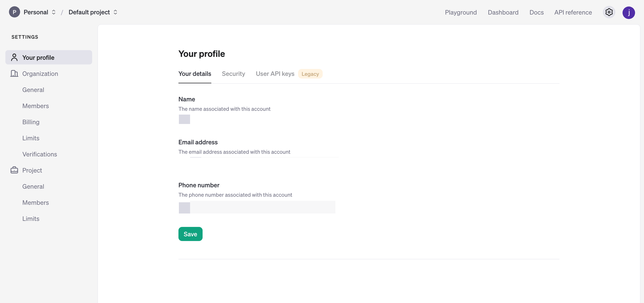Expand the Default project switcher
The height and width of the screenshot is (303, 644).
115,12
